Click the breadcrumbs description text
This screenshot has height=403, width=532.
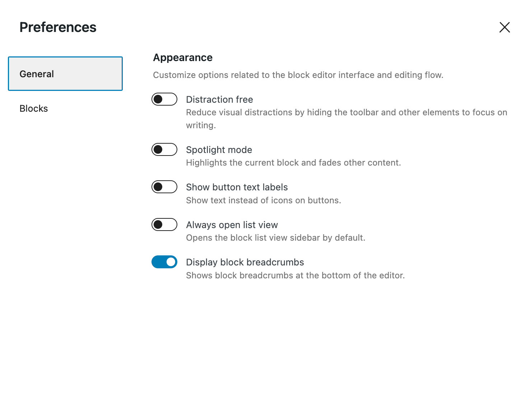tap(295, 275)
